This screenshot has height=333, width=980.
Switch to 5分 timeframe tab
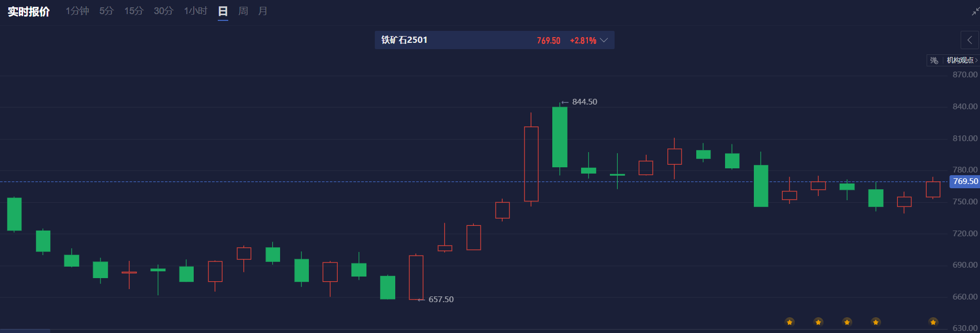point(106,11)
